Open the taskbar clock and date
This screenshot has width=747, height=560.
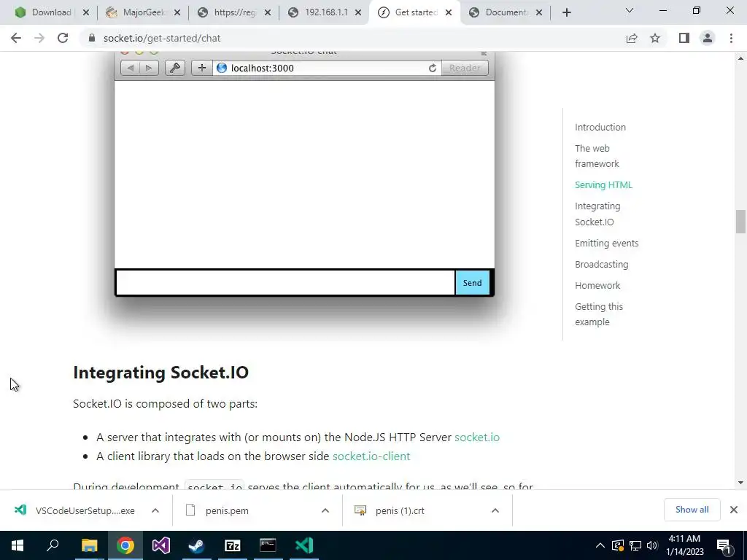click(684, 545)
